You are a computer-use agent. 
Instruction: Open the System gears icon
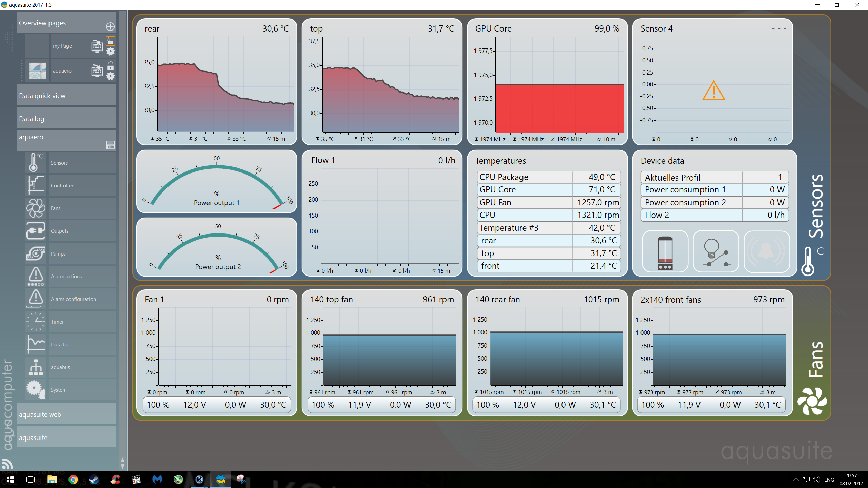point(36,390)
